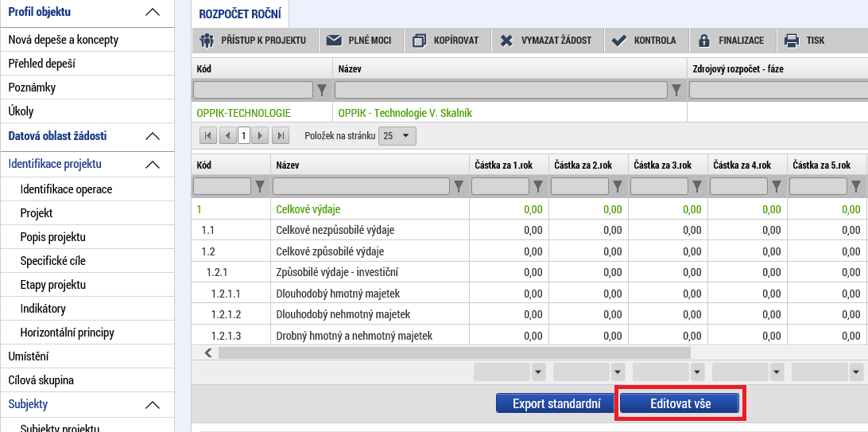Open summary dropdown under Částka za 1.rok

(x=538, y=372)
